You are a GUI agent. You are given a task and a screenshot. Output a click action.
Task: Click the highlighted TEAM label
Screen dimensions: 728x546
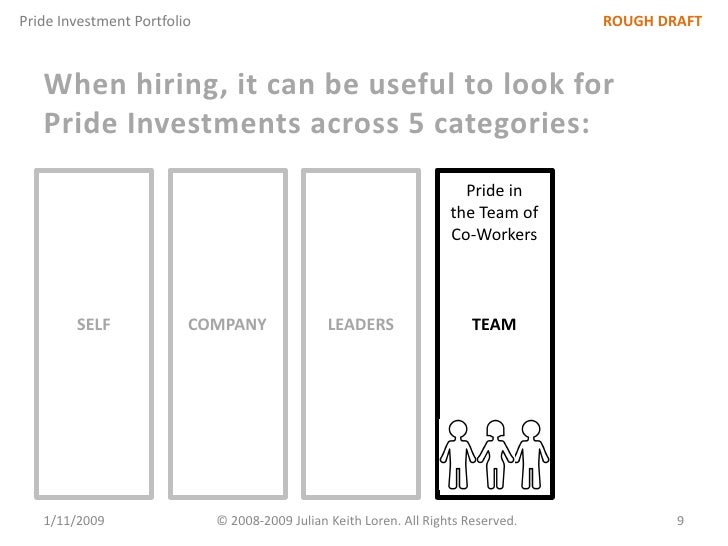494,324
